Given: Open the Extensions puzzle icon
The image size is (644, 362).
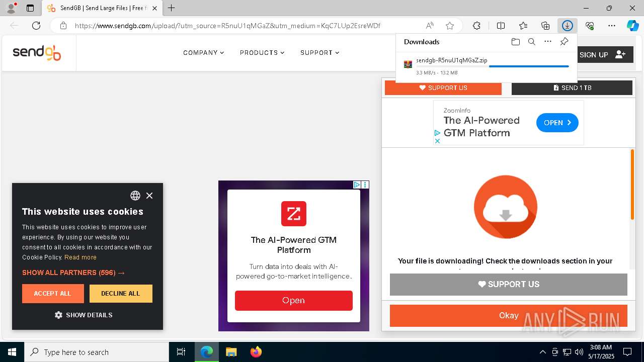Looking at the screenshot, I should [476, 26].
